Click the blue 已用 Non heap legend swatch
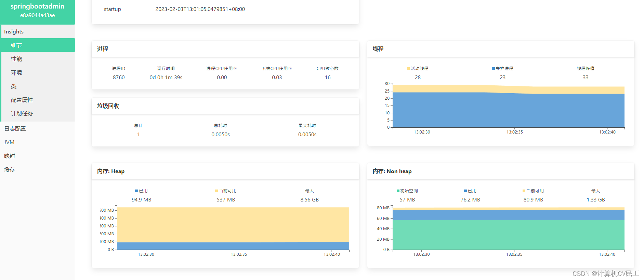The image size is (644, 280). pyautogui.click(x=465, y=191)
